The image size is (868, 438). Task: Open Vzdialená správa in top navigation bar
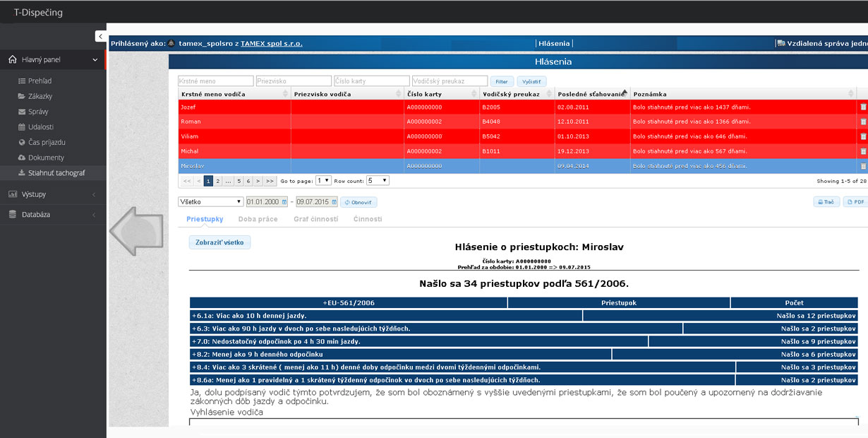pyautogui.click(x=821, y=43)
